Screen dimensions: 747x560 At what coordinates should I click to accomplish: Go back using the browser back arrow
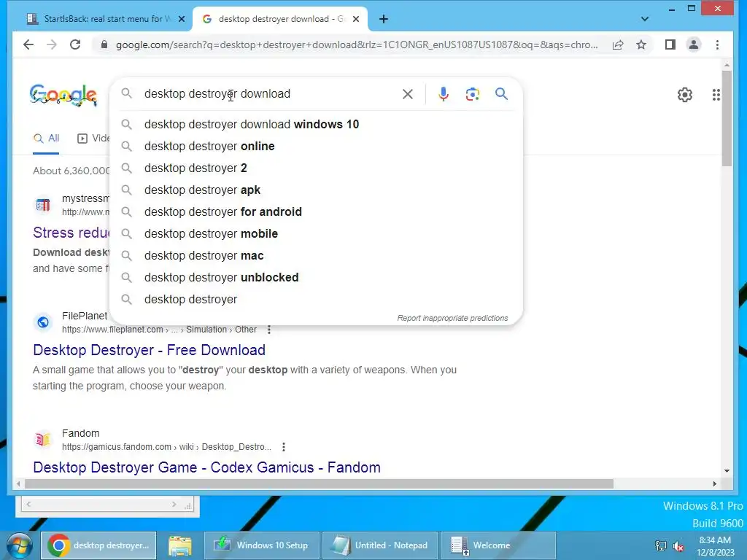click(x=28, y=44)
